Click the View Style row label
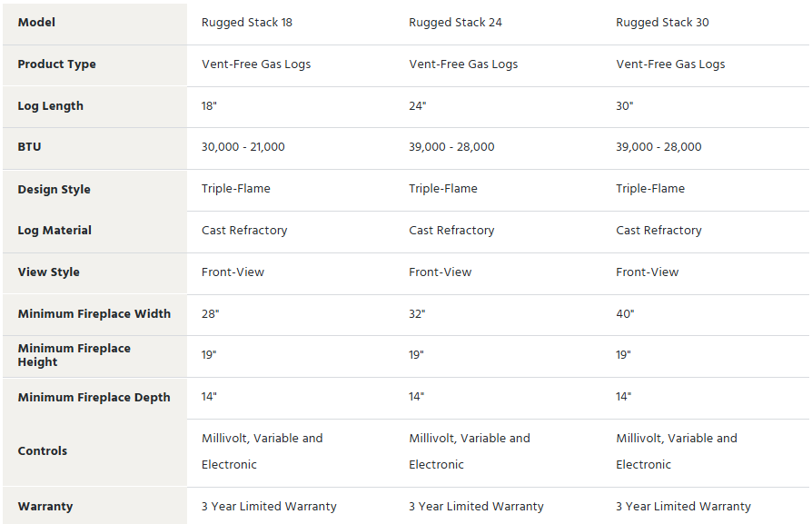This screenshot has width=812, height=524. [x=49, y=272]
